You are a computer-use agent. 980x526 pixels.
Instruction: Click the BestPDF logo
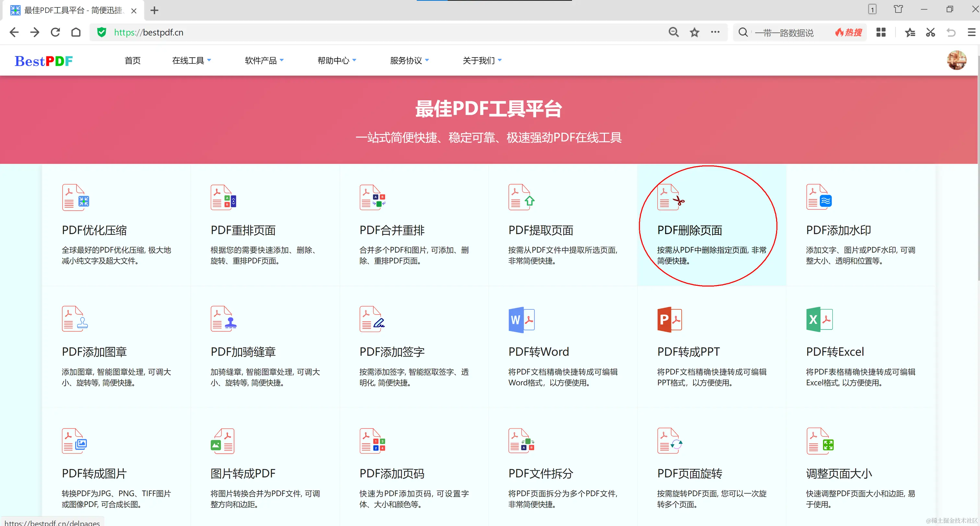click(x=44, y=61)
